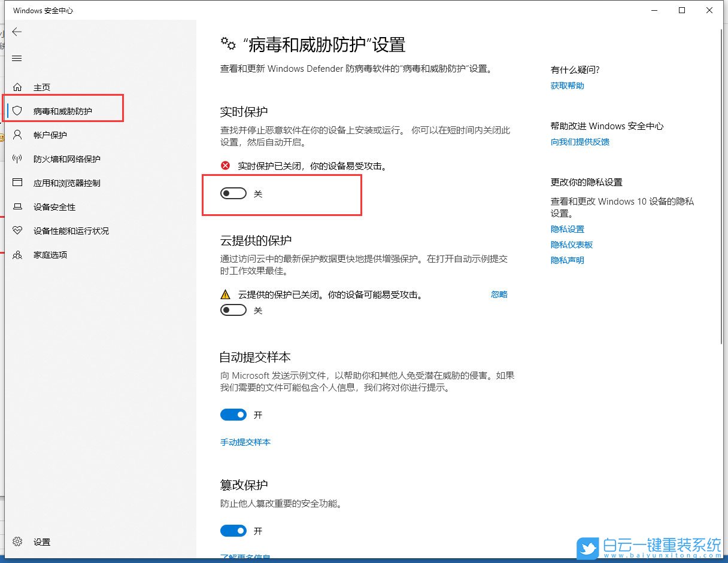The width and height of the screenshot is (728, 563).
Task: Open the 向我们提供反馈 link
Action: tap(580, 142)
